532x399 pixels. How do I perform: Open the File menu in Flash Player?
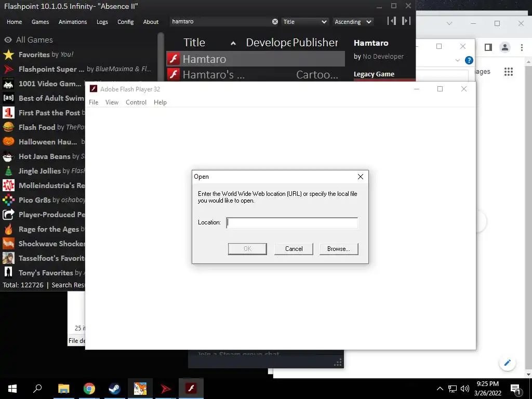pyautogui.click(x=94, y=102)
